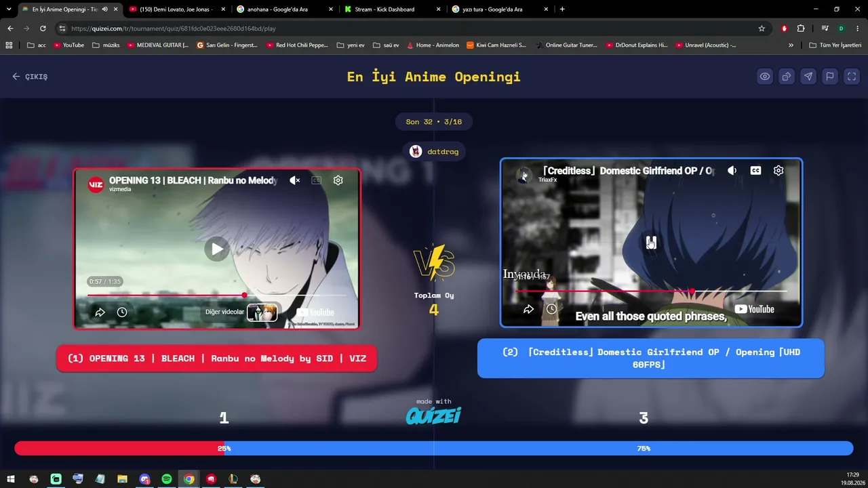This screenshot has height=488, width=868.
Task: Open the Chrome profile avatar
Action: (841, 28)
